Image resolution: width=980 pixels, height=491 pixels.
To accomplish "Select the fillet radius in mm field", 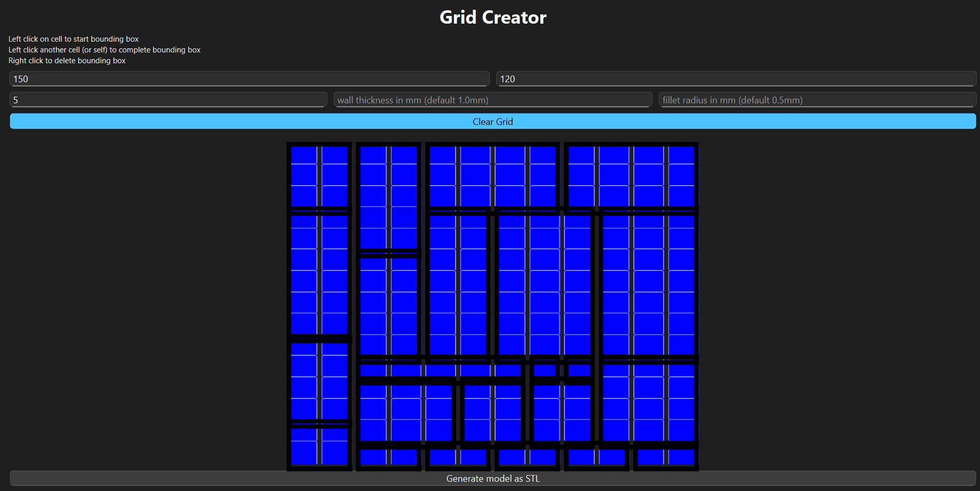I will point(817,100).
